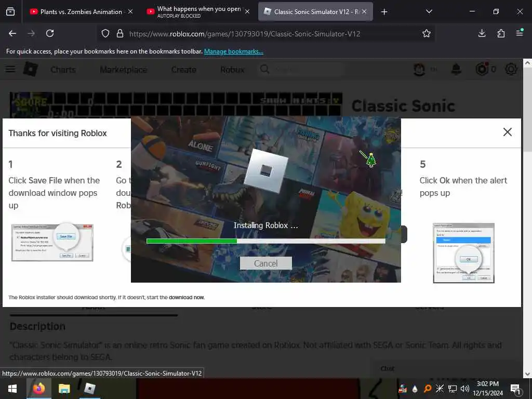Open the Extensions menu
Viewport: 532px width, 399px height.
click(x=501, y=33)
